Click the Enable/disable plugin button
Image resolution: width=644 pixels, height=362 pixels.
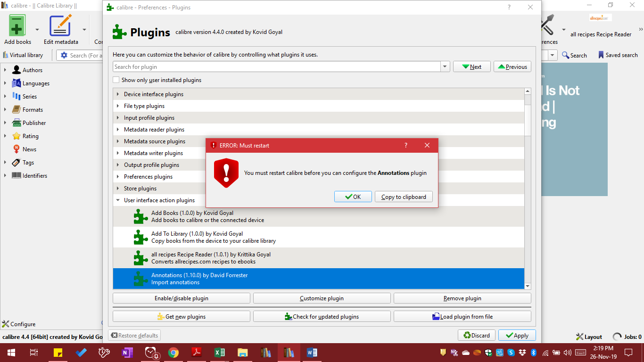[182, 298]
